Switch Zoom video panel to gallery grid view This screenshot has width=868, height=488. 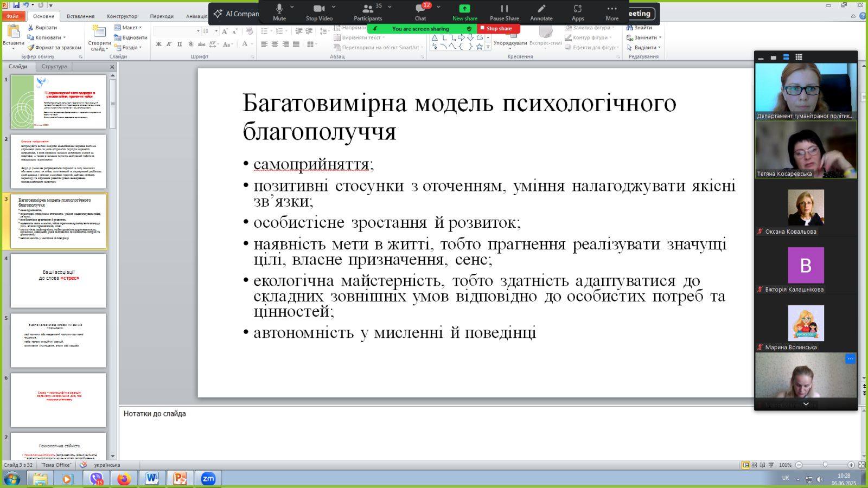click(x=799, y=57)
